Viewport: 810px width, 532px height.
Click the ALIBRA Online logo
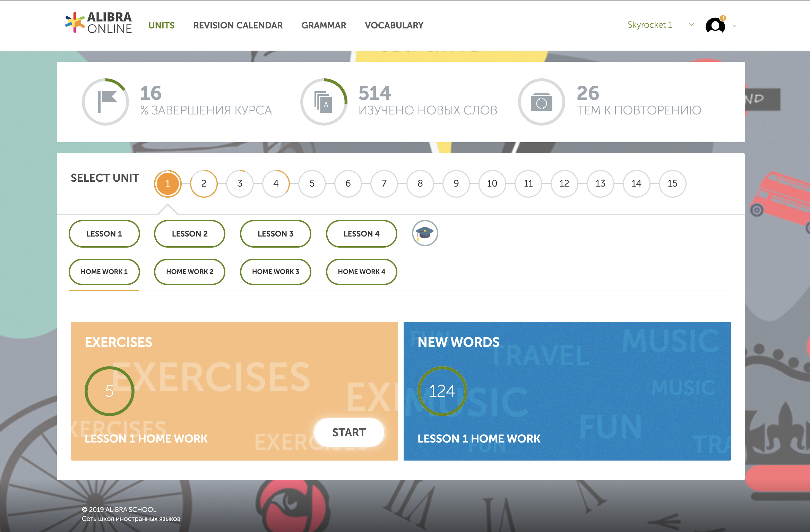[98, 23]
